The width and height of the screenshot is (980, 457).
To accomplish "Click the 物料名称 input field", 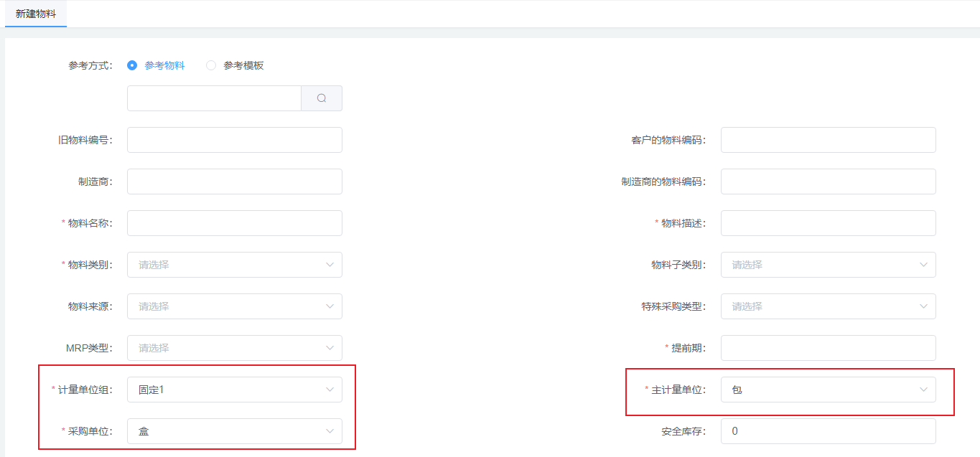I will (234, 223).
